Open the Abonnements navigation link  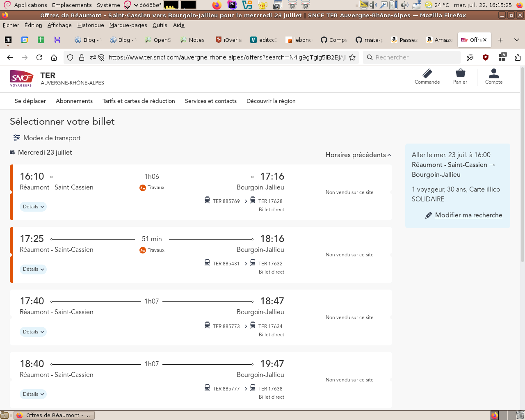pos(74,101)
